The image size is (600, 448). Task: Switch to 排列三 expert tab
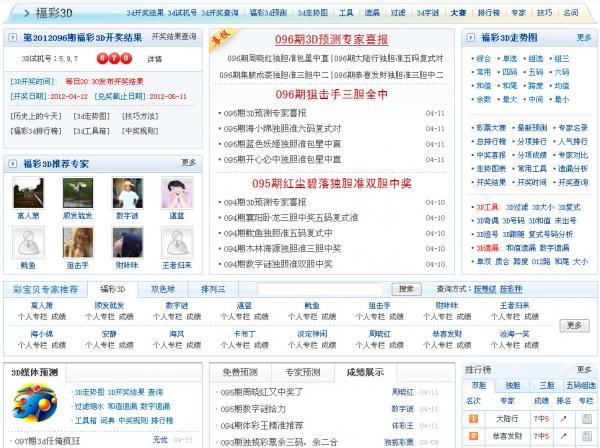[213, 289]
